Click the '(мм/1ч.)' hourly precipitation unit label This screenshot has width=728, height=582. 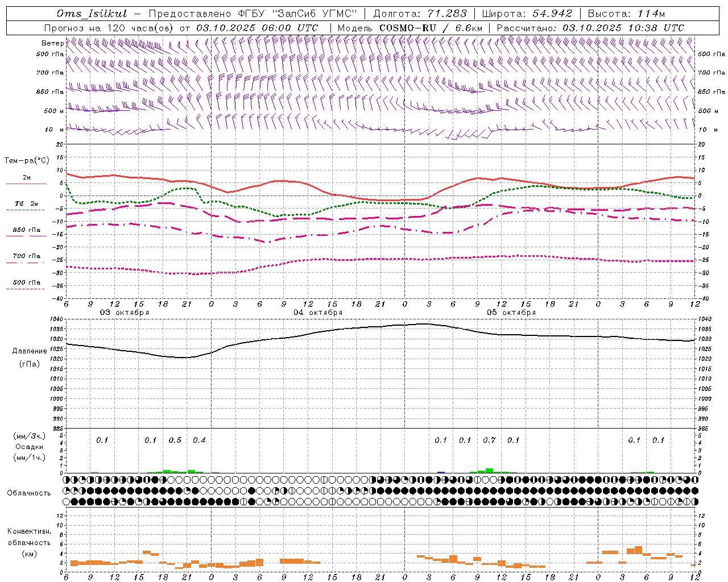point(30,458)
